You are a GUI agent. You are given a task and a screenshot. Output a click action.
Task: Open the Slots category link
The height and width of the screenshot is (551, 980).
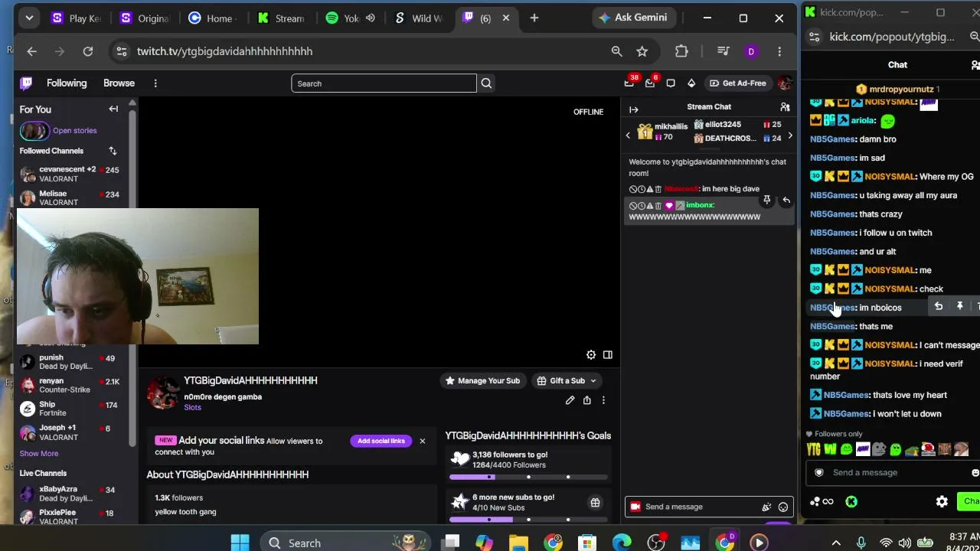click(192, 408)
